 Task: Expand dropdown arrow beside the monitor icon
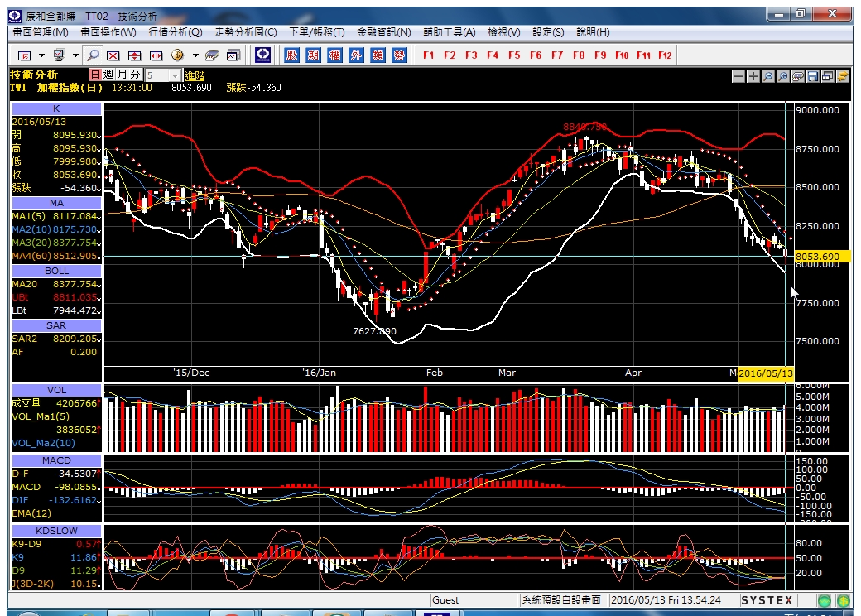tap(75, 55)
